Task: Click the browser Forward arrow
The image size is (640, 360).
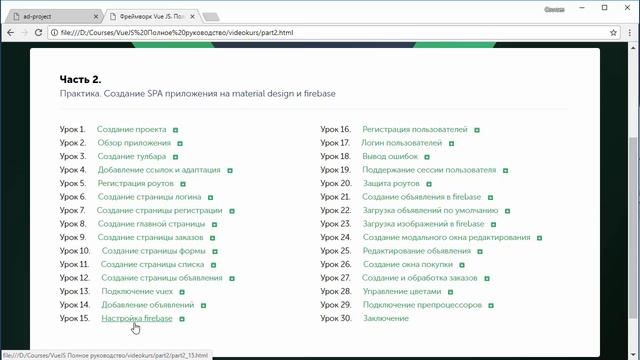Action: click(x=24, y=33)
